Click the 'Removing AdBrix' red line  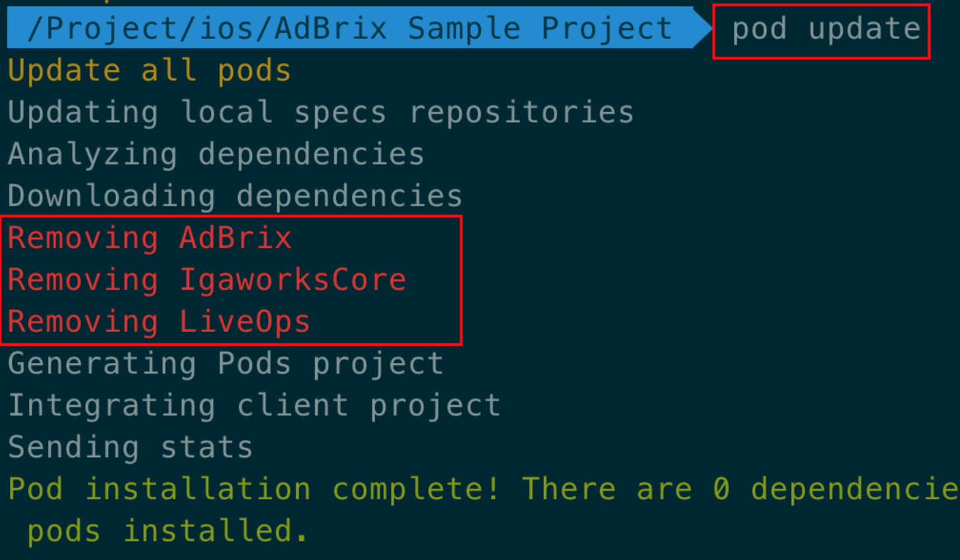tap(150, 238)
